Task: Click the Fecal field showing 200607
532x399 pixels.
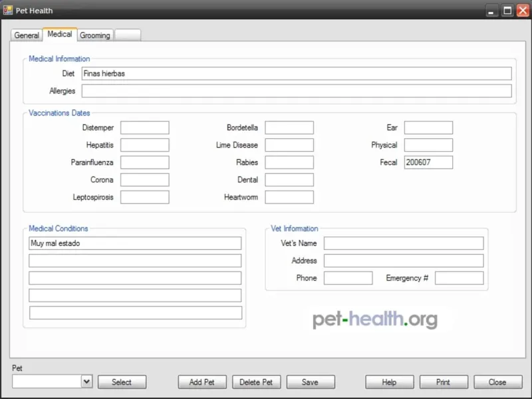Action: click(428, 162)
